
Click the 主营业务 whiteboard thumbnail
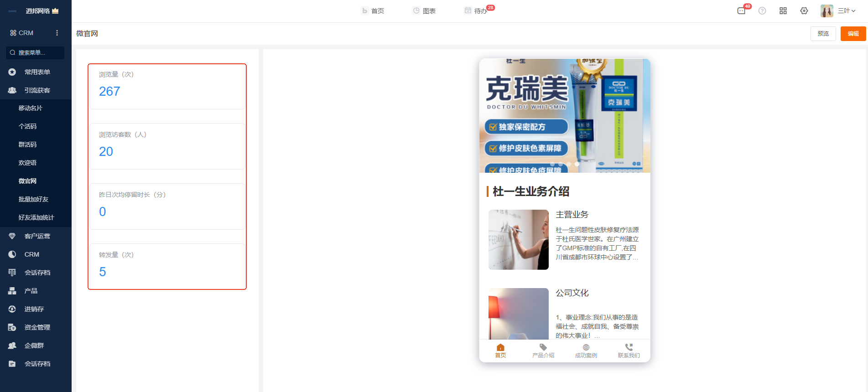(518, 240)
